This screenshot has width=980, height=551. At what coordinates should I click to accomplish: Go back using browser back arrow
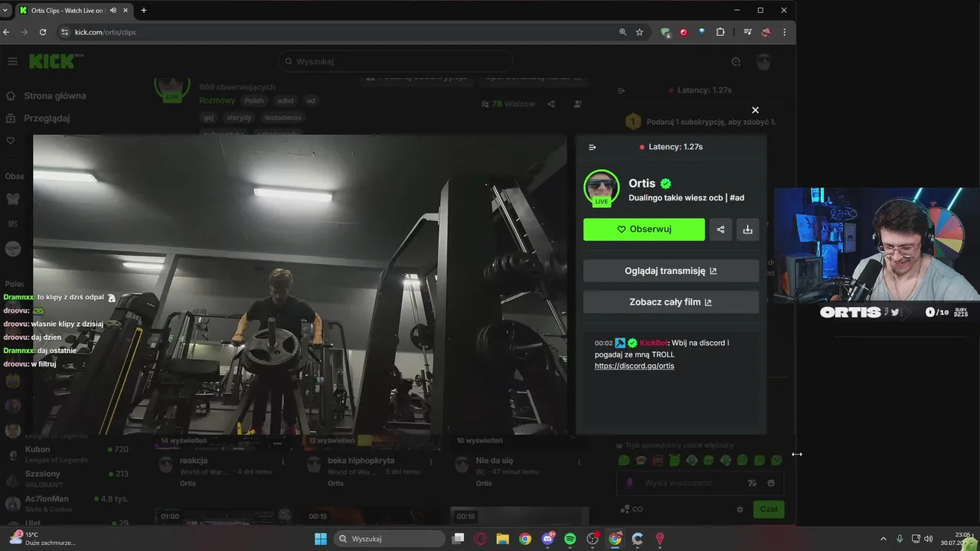coord(7,32)
